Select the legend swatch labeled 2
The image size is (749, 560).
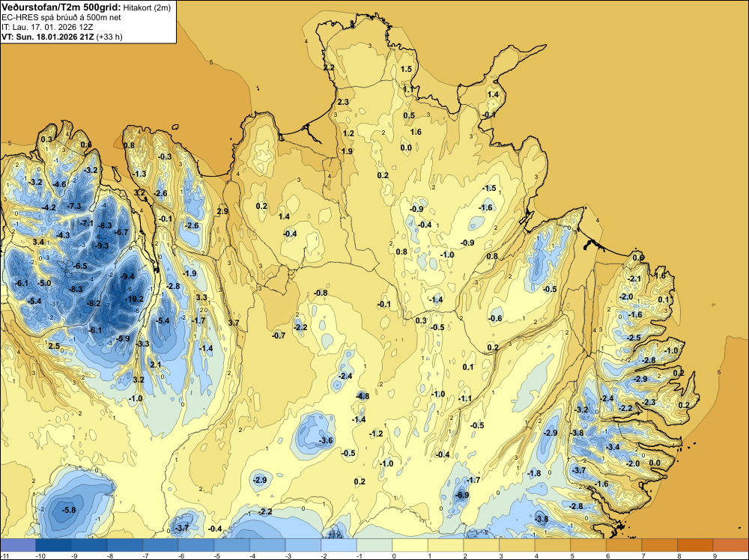tap(481, 545)
